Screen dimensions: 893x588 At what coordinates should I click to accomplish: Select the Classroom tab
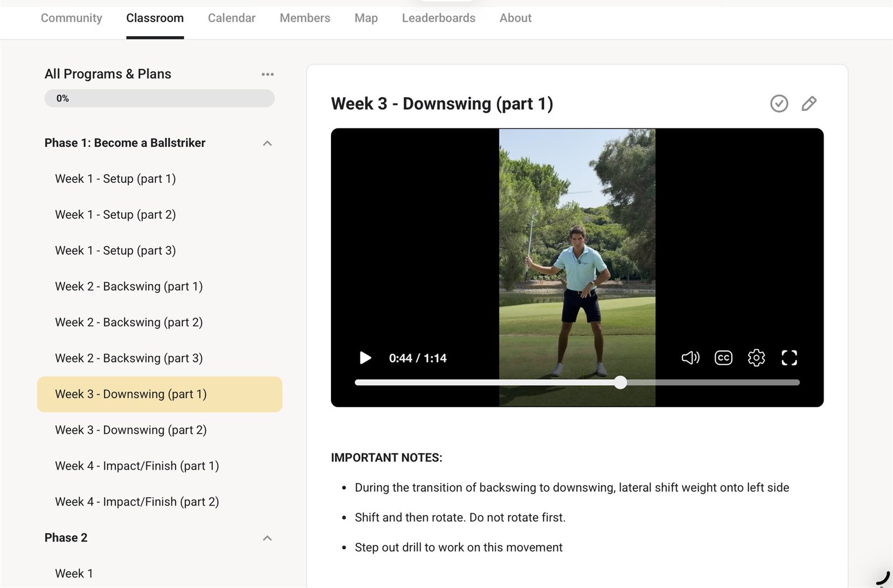pos(155,18)
